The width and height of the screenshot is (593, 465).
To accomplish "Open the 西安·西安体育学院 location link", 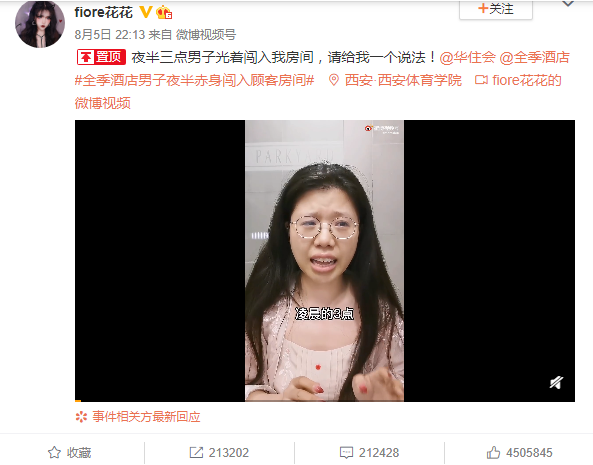I will pos(403,80).
